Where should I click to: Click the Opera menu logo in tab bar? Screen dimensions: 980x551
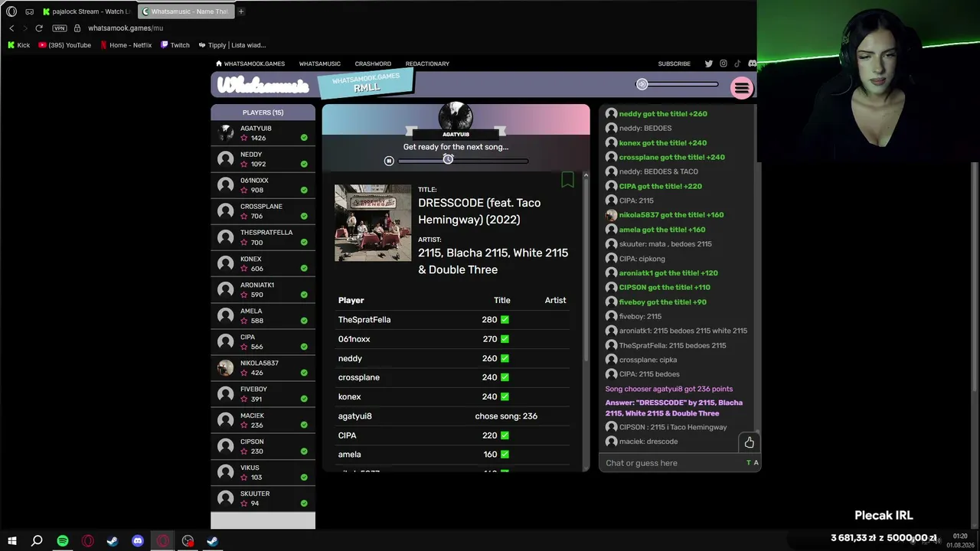11,11
